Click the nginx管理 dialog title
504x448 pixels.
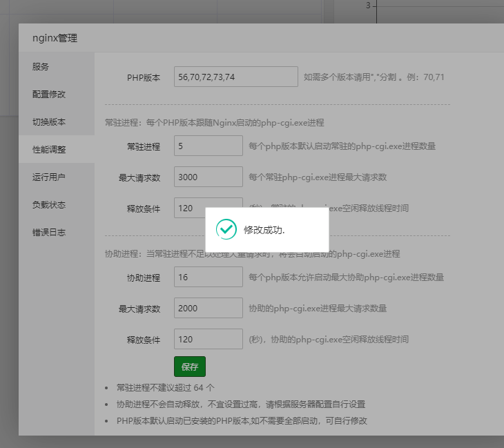pyautogui.click(x=55, y=38)
